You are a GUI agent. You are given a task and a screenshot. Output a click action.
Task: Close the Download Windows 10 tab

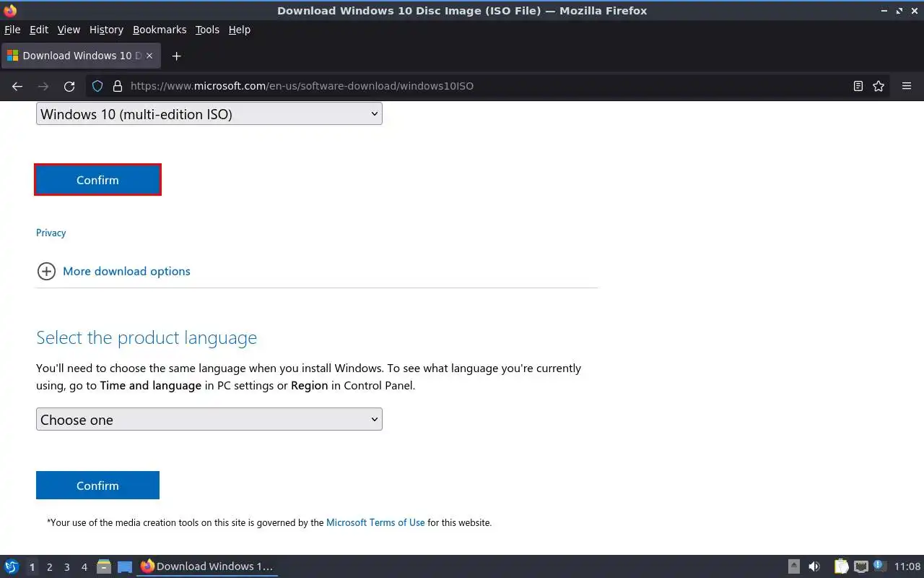(150, 56)
